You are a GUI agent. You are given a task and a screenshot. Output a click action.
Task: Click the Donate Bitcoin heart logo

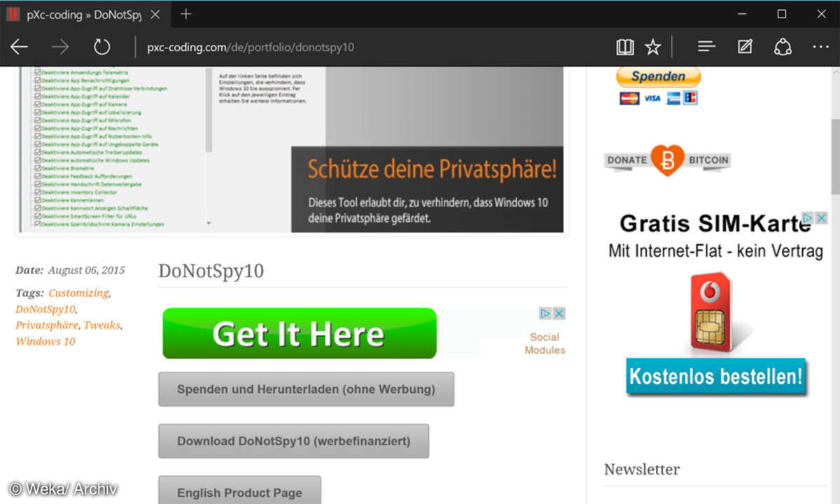(x=666, y=160)
